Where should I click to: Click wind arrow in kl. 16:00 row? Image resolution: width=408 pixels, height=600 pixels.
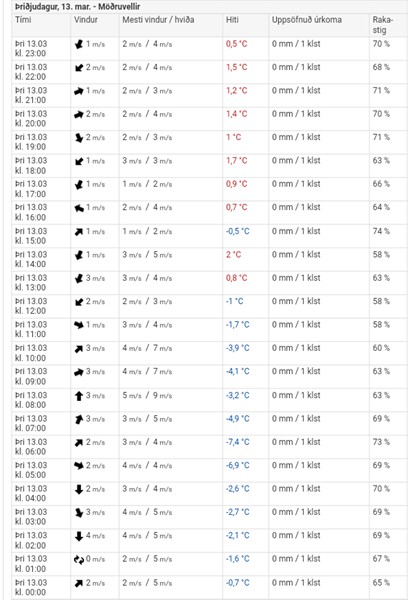[79, 208]
